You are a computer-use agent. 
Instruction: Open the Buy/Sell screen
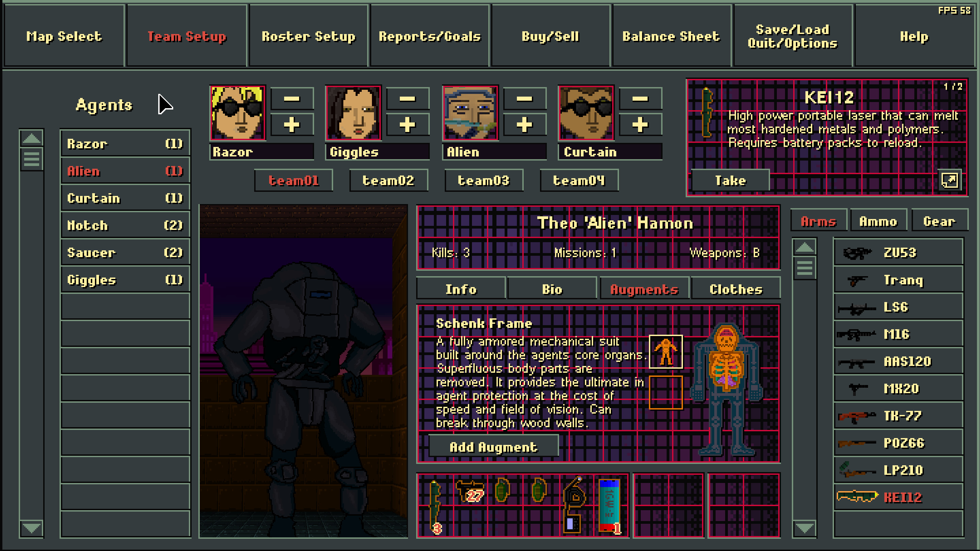[551, 36]
